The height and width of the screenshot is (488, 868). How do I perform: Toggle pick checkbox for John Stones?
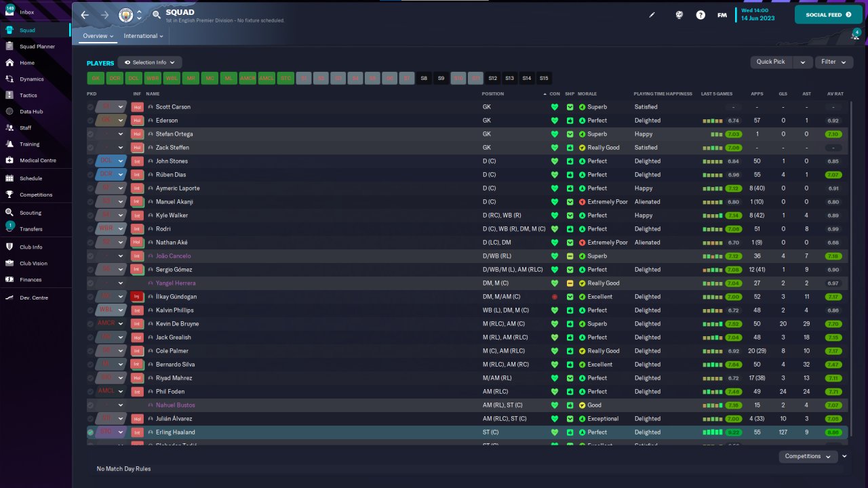(91, 161)
